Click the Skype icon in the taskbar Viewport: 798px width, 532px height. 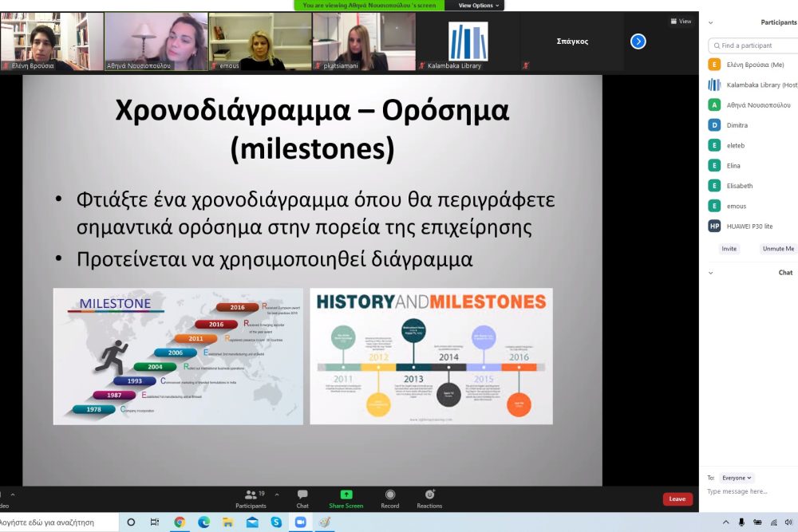click(x=276, y=522)
